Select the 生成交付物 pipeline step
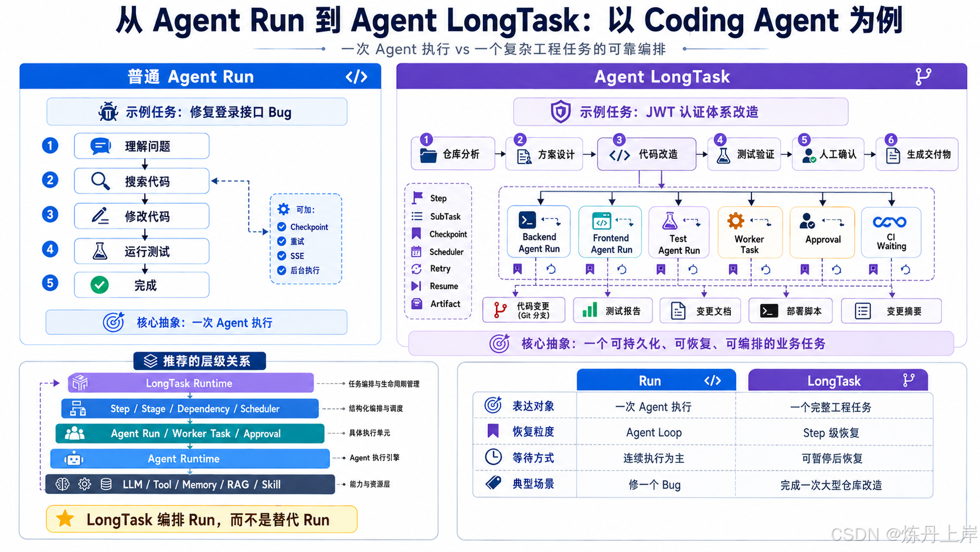Image resolution: width=980 pixels, height=552 pixels. point(917,154)
